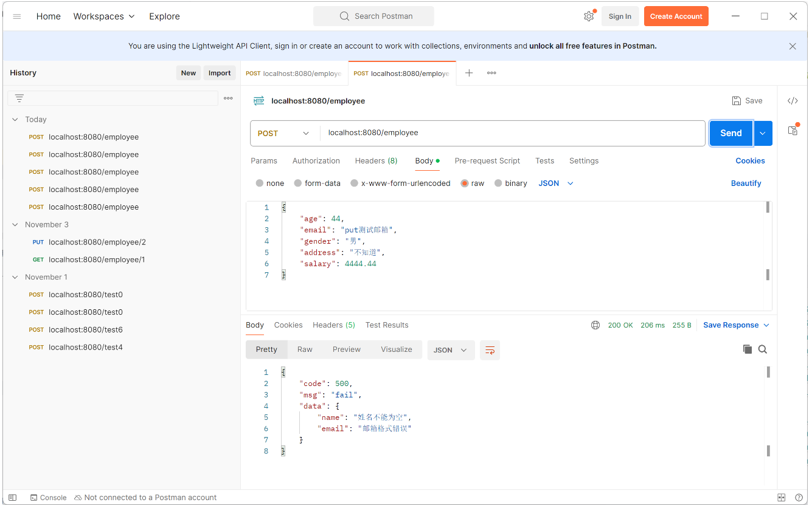812x505 pixels.
Task: Click the request URL field
Action: coord(512,133)
